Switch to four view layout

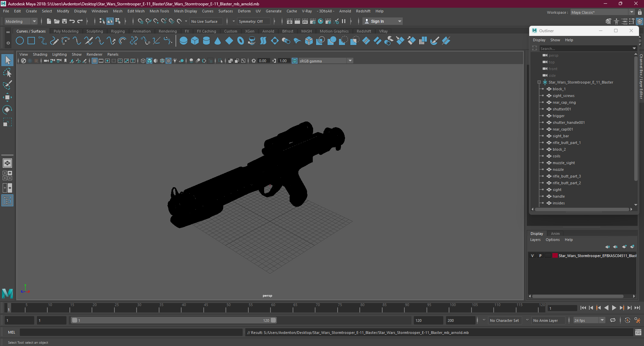[7, 176]
